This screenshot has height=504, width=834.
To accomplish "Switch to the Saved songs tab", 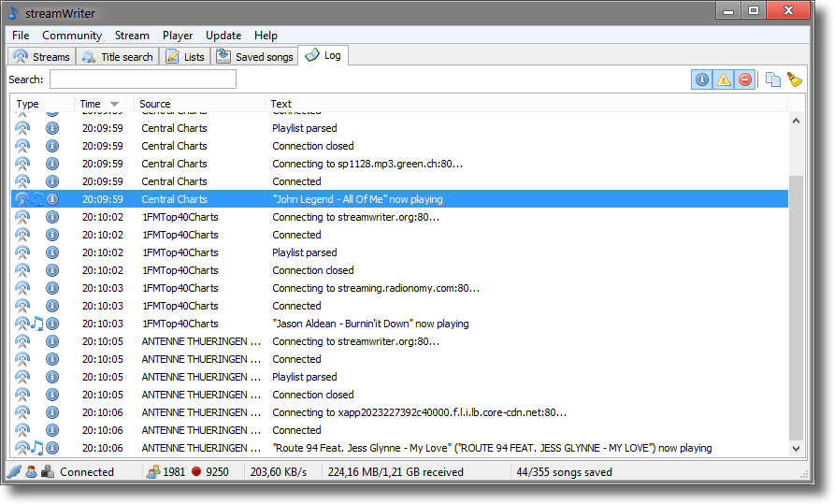I will [255, 56].
